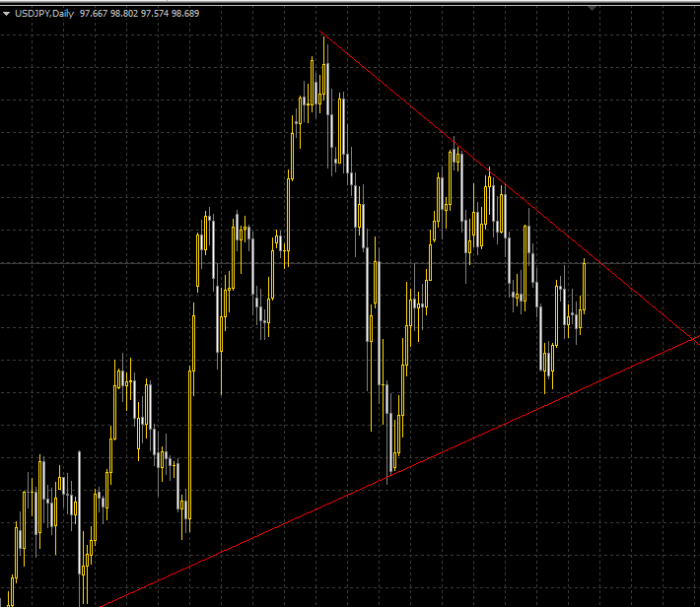Open the triangle menu beside USDJPY,Daily

[6, 14]
